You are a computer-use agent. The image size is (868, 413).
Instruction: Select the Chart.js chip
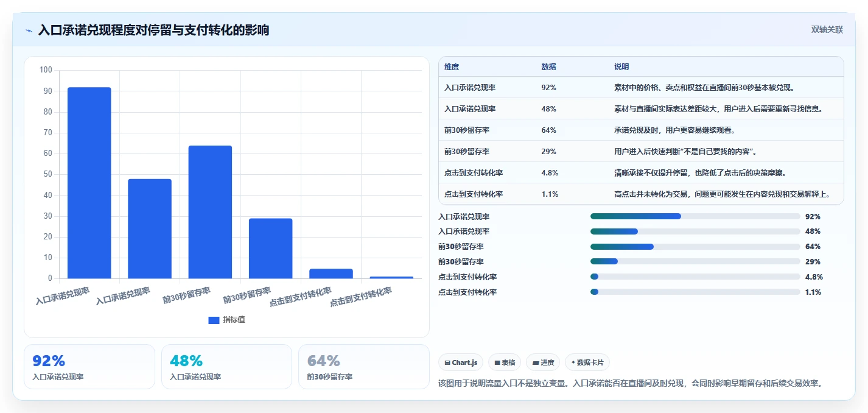click(x=461, y=362)
